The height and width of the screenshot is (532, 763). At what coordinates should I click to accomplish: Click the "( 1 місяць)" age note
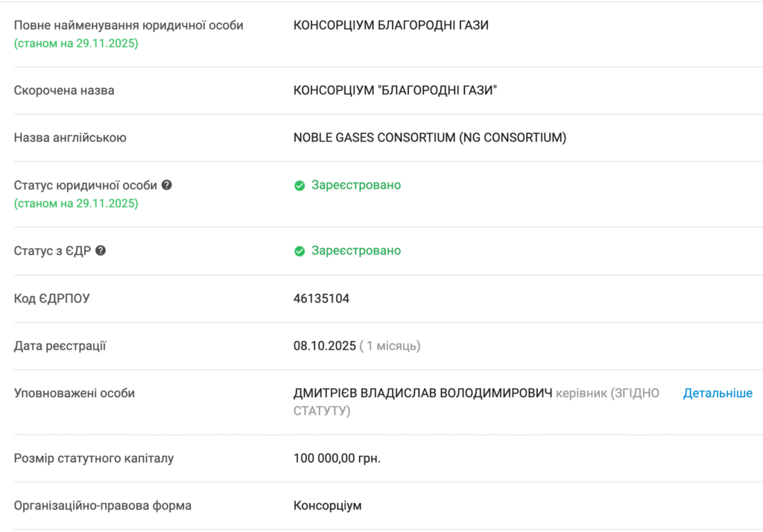[x=390, y=346]
